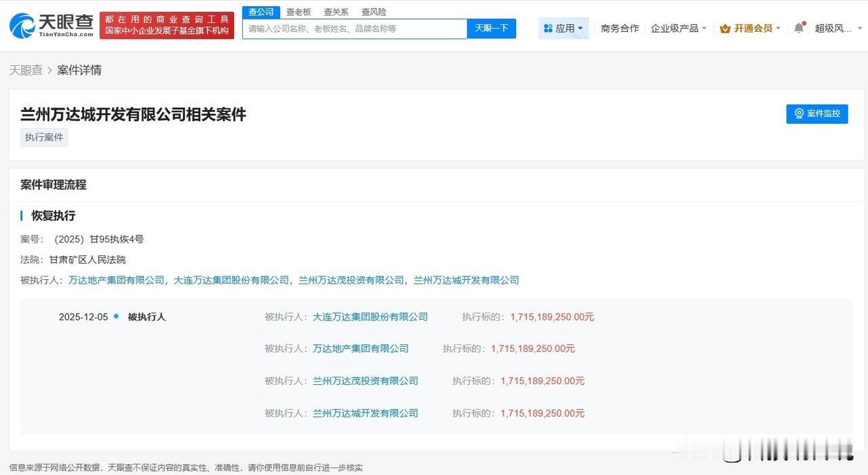Viewport: 868px width, 475px height.
Task: Select the 查公司 search tab
Action: (261, 12)
